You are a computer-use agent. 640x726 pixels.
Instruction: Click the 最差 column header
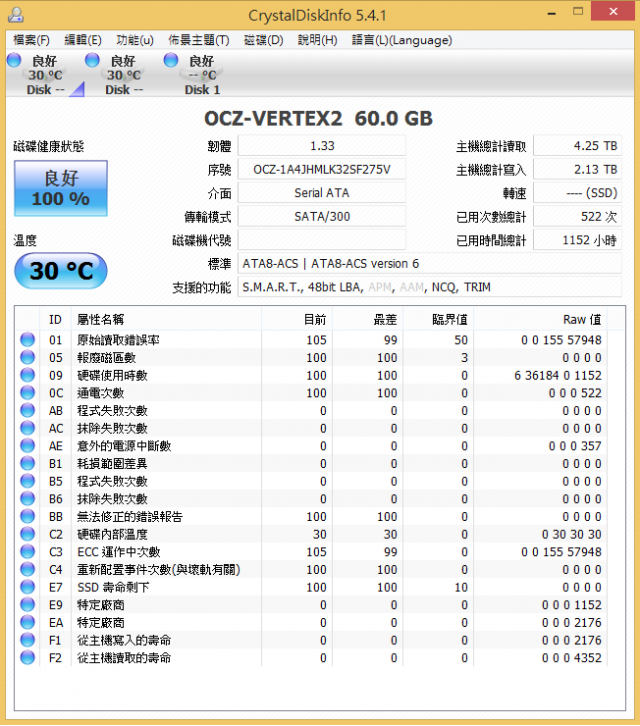[x=368, y=319]
